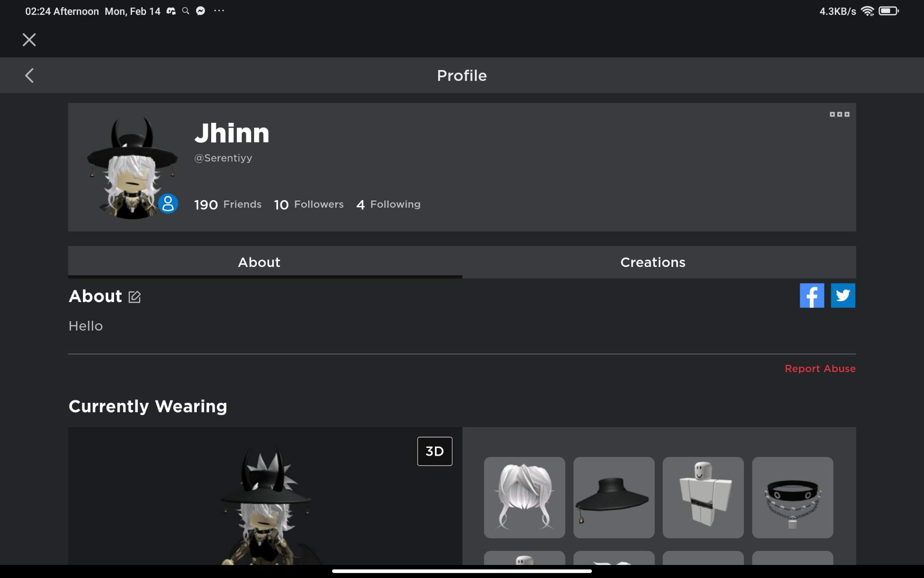Tap the @Serentiyy username text
Image resolution: width=924 pixels, height=578 pixels.
tap(223, 158)
